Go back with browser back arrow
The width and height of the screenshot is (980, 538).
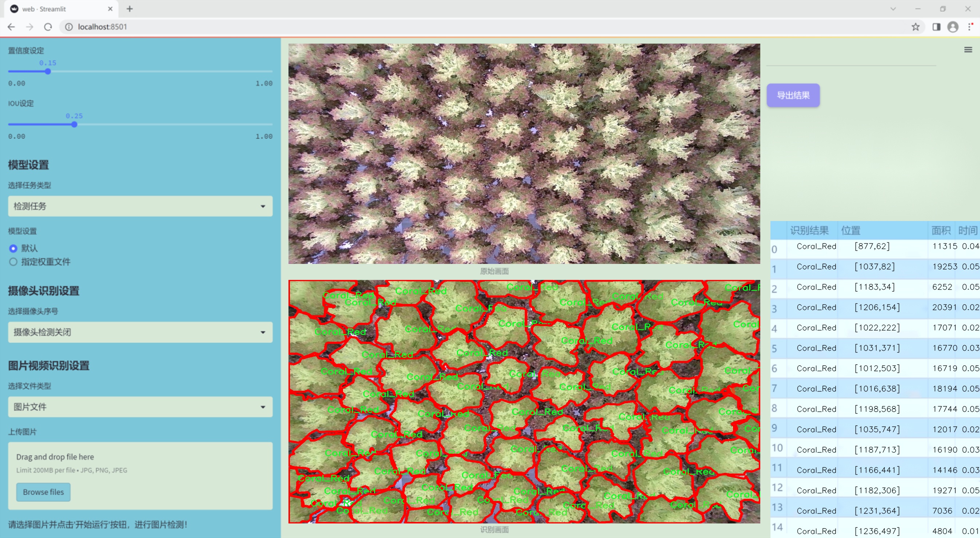click(11, 27)
